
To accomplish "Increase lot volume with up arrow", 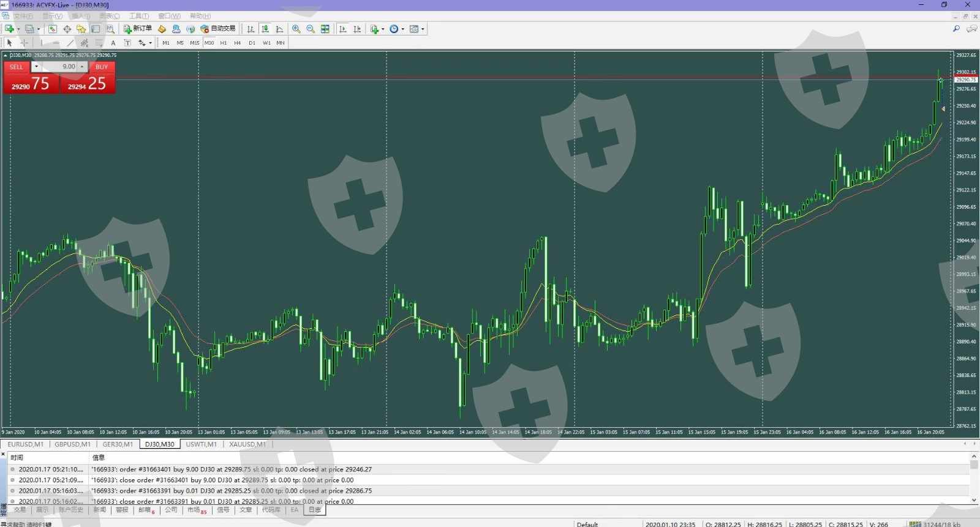I will click(82, 66).
